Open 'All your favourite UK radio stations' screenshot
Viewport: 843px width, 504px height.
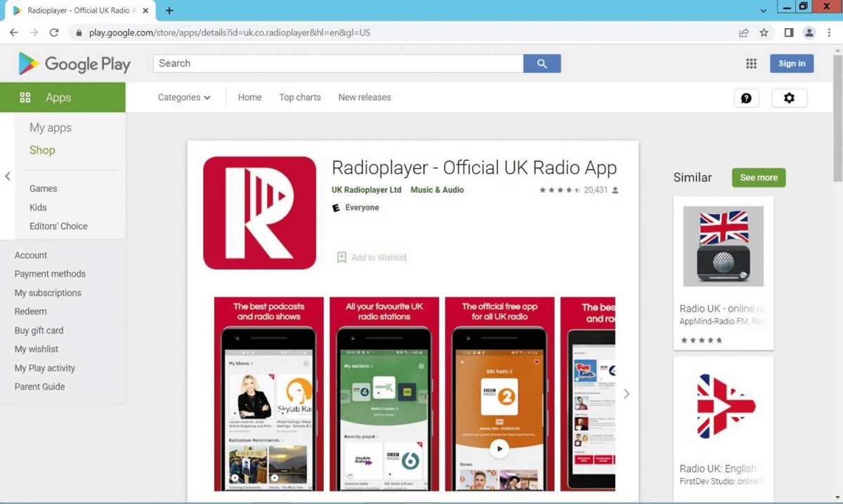tap(384, 394)
